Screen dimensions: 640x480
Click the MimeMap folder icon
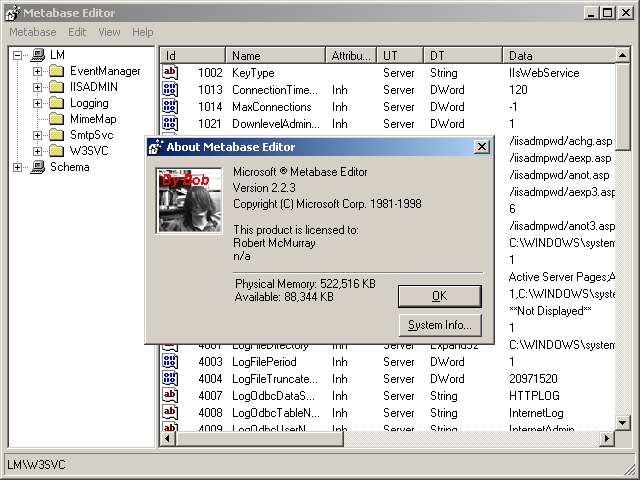(56, 119)
